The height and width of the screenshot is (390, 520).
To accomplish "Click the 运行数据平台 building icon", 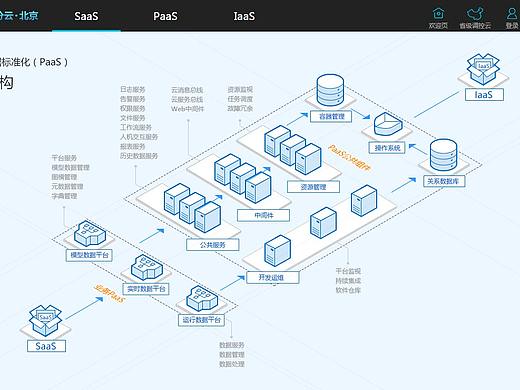I will coord(202,298).
